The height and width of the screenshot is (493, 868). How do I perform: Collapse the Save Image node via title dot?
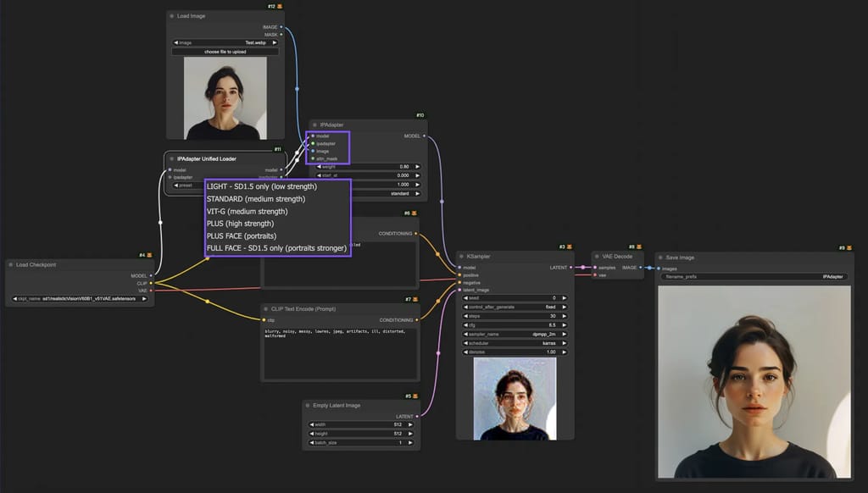pos(660,258)
